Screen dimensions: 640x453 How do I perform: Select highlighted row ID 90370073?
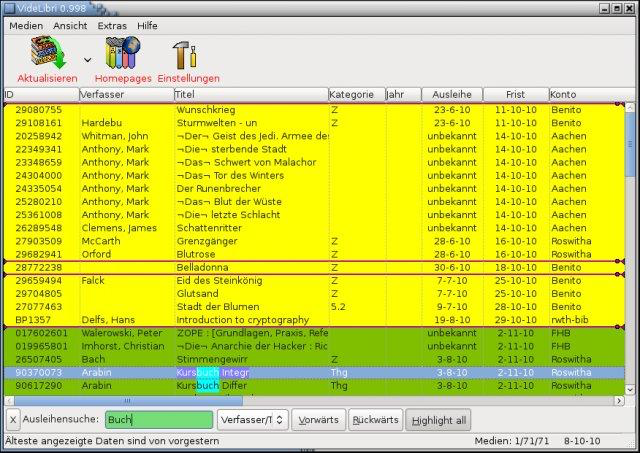tap(314, 372)
